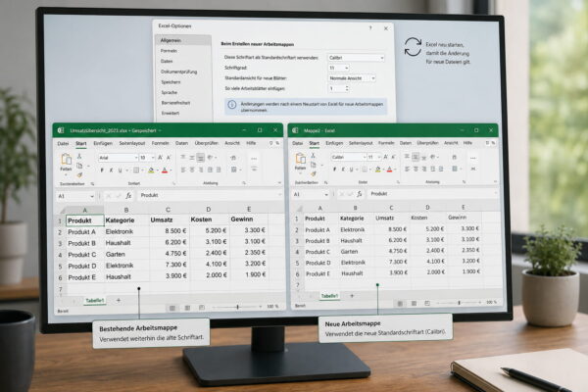
Task: Open the Ansicht tab in the Mappe2 window
Action: [x=451, y=143]
